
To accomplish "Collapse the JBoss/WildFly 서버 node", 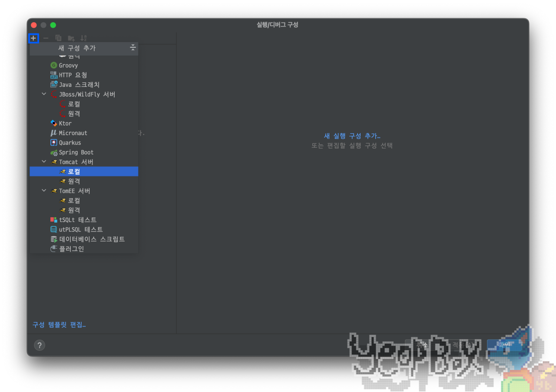I will [x=43, y=94].
